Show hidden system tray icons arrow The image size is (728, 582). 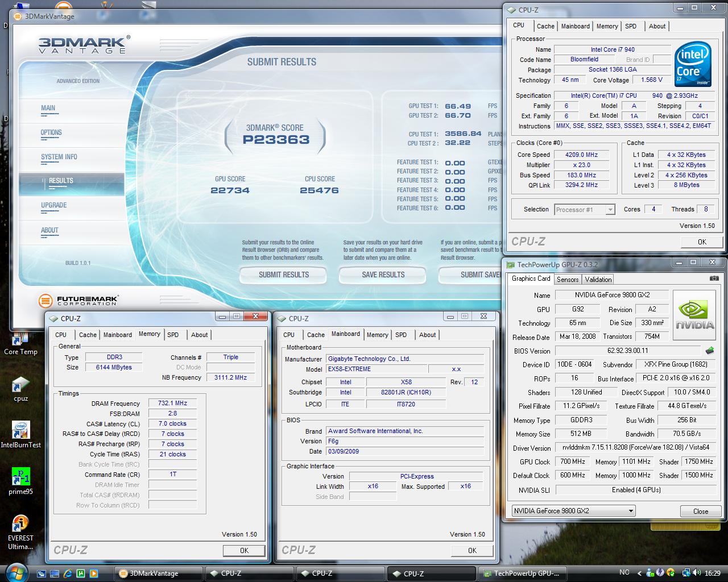coord(639,573)
